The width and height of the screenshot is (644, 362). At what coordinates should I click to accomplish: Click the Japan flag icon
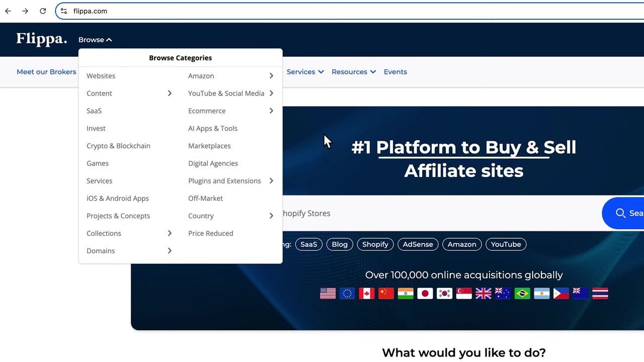pos(425,293)
